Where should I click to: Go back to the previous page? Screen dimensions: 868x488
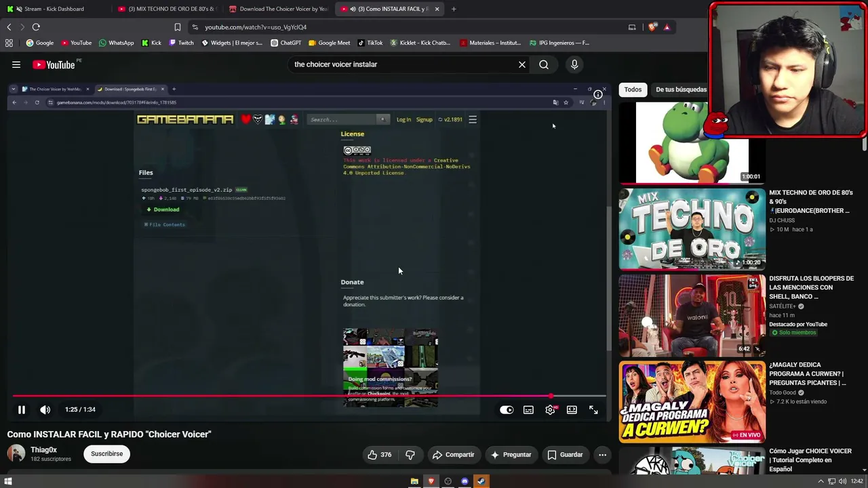pyautogui.click(x=9, y=27)
